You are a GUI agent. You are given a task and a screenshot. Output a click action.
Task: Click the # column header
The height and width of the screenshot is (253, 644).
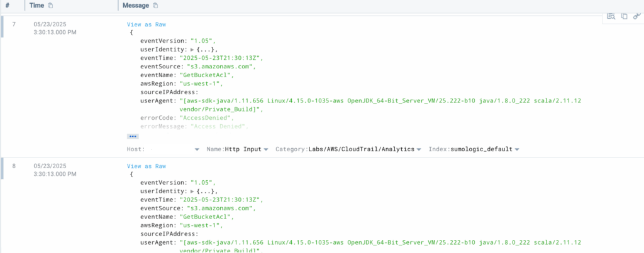coord(7,6)
